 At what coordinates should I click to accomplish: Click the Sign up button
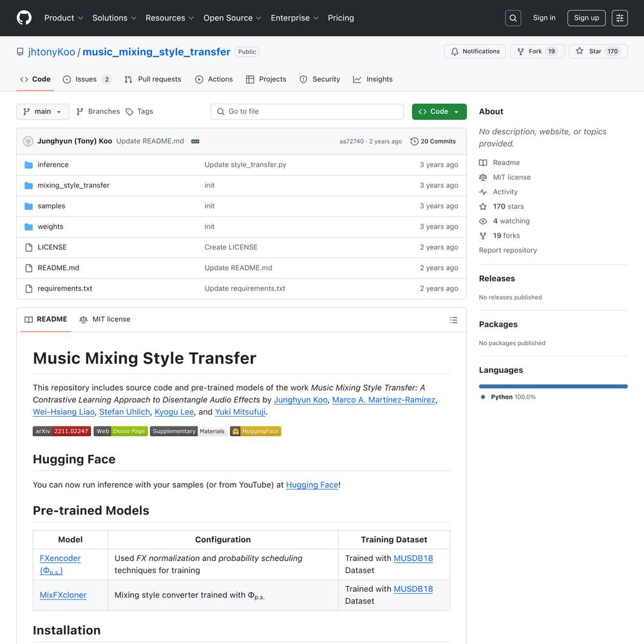tap(587, 18)
